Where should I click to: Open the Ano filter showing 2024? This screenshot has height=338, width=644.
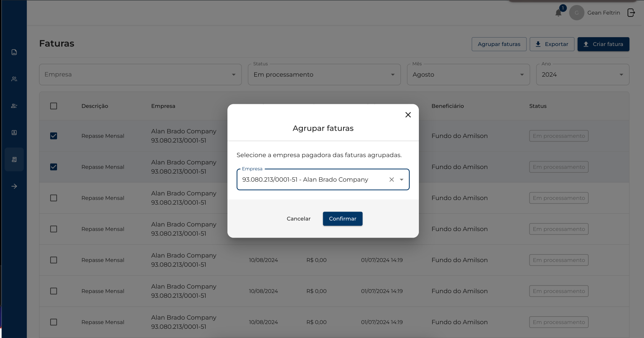click(x=582, y=75)
